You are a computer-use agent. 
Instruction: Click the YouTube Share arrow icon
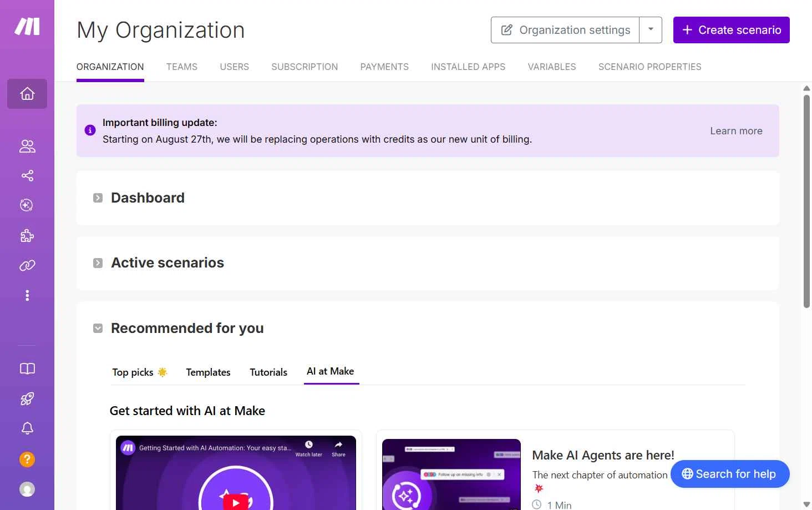[x=338, y=445]
